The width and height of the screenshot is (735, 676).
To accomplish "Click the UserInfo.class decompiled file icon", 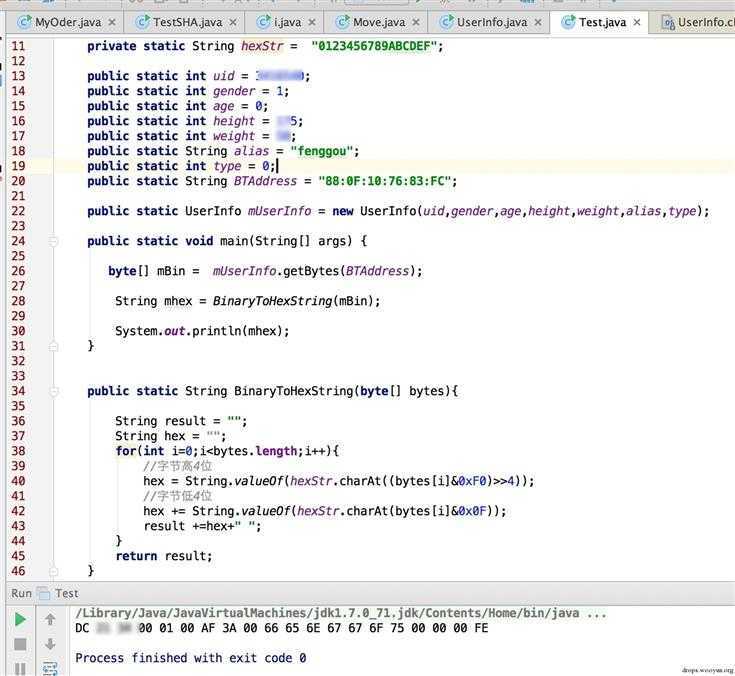I will coord(668,22).
